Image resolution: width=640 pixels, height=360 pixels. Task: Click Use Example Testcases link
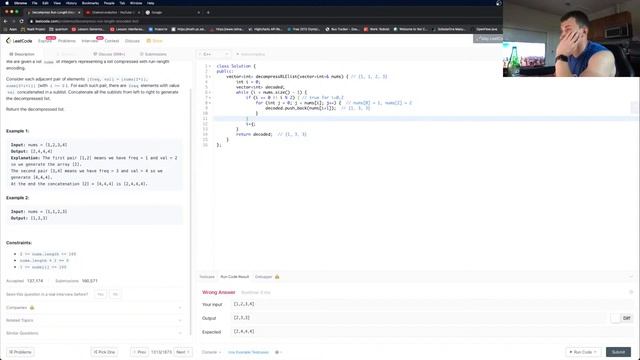pyautogui.click(x=248, y=352)
